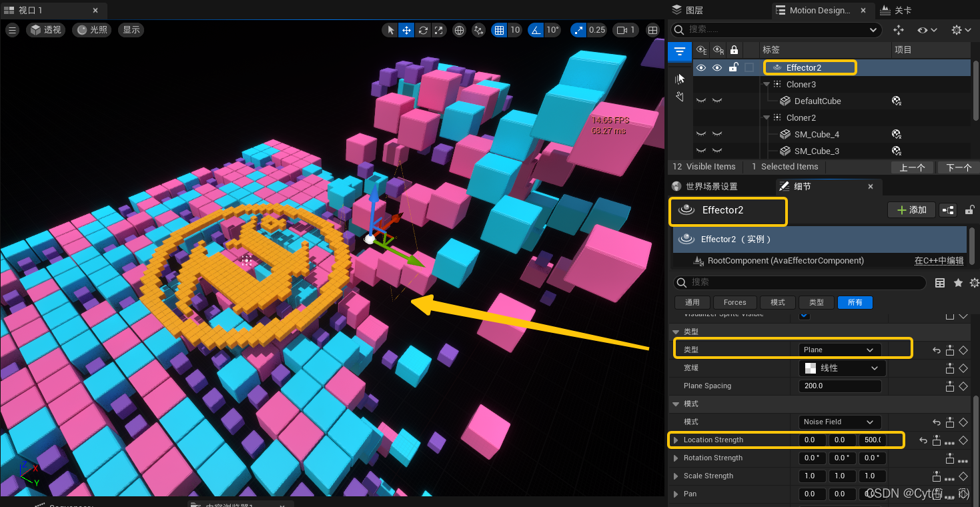
Task: Open the 模式 Noise Field dropdown
Action: click(x=840, y=422)
